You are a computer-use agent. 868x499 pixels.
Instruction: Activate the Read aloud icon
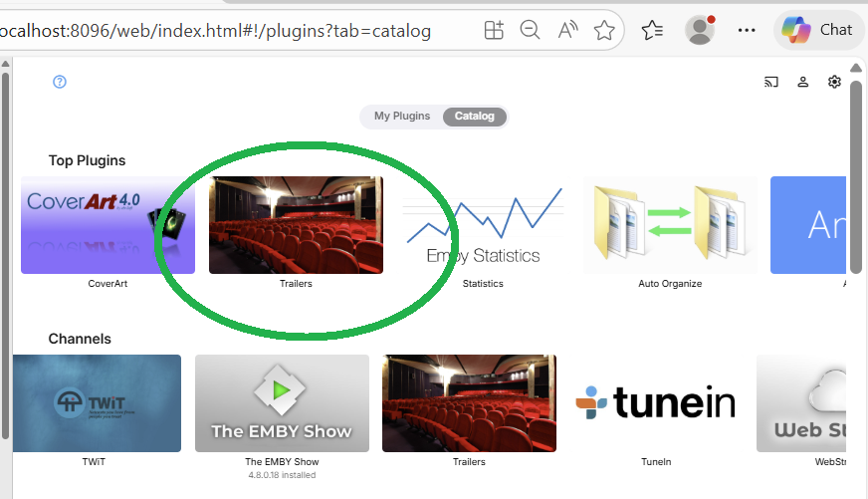pyautogui.click(x=567, y=30)
